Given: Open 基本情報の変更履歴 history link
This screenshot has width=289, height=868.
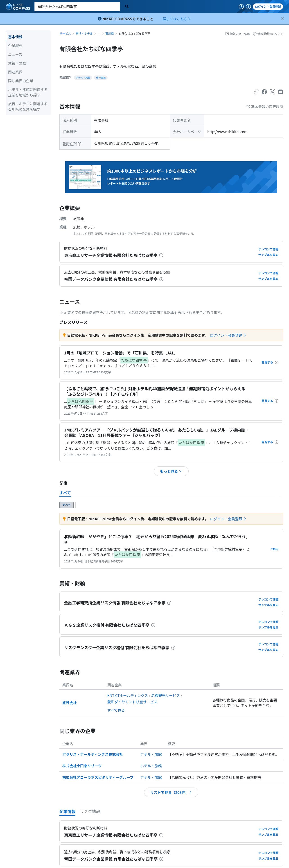Looking at the screenshot, I should click(x=264, y=107).
